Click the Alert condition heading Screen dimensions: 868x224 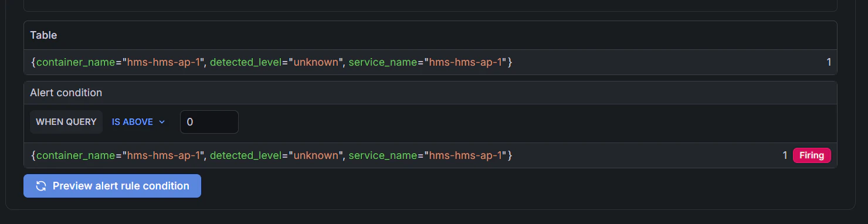coord(66,93)
